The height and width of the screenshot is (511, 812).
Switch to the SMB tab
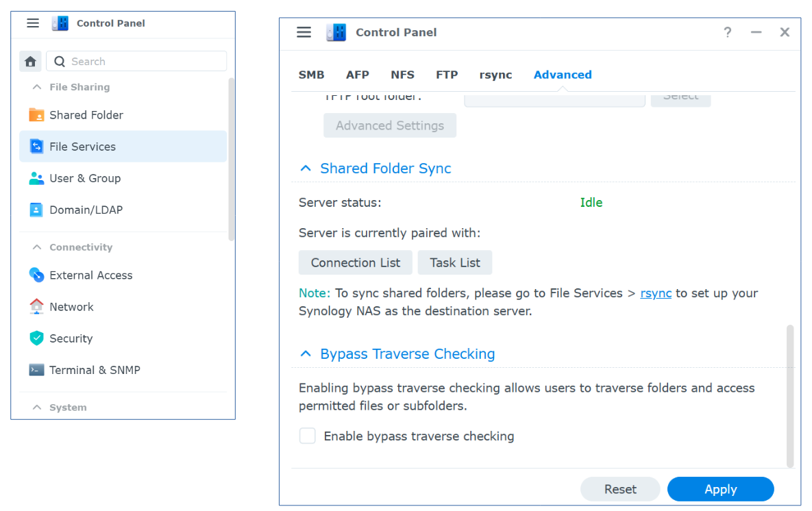tap(311, 75)
